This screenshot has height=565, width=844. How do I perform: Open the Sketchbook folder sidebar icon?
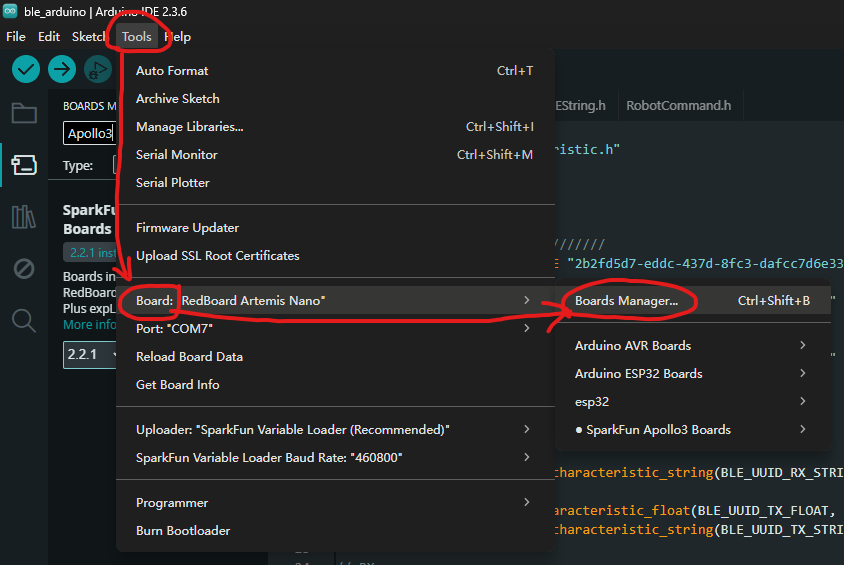[x=24, y=113]
